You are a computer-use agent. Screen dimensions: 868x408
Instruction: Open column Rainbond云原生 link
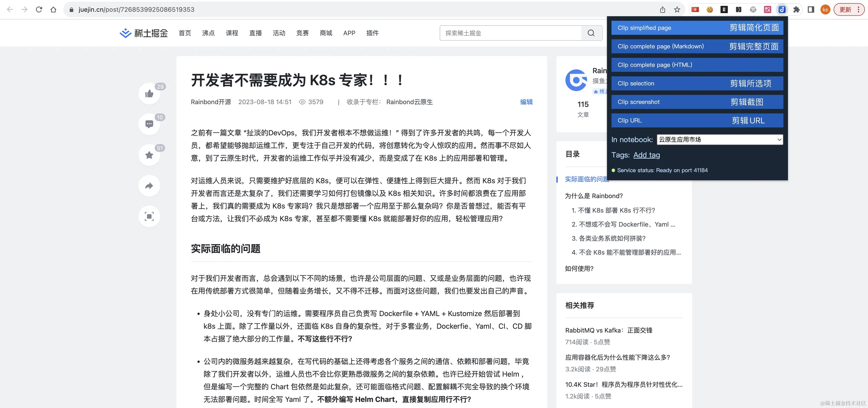pos(409,102)
